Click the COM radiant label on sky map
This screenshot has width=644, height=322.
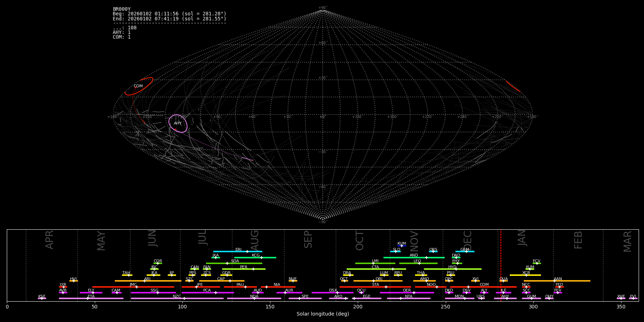click(x=138, y=86)
